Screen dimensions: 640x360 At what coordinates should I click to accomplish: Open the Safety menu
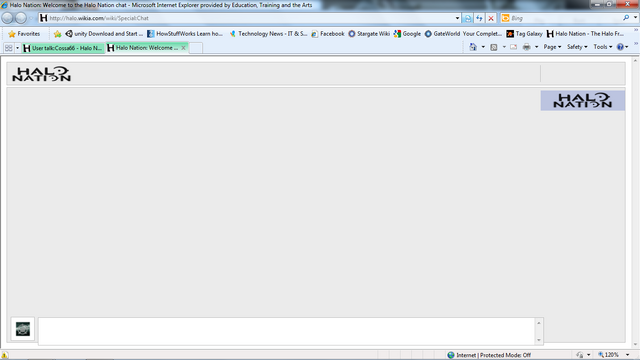(577, 47)
